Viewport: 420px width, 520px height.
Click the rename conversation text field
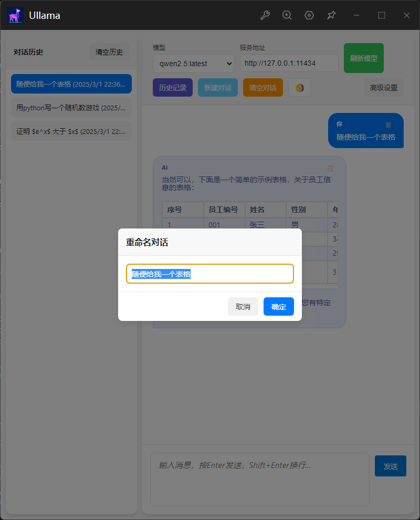coord(210,274)
